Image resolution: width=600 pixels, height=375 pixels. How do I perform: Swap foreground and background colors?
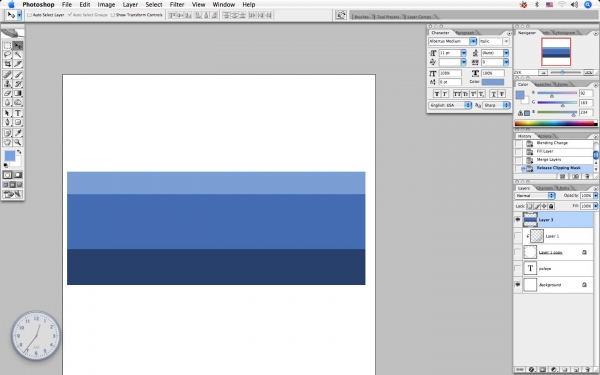[19, 152]
